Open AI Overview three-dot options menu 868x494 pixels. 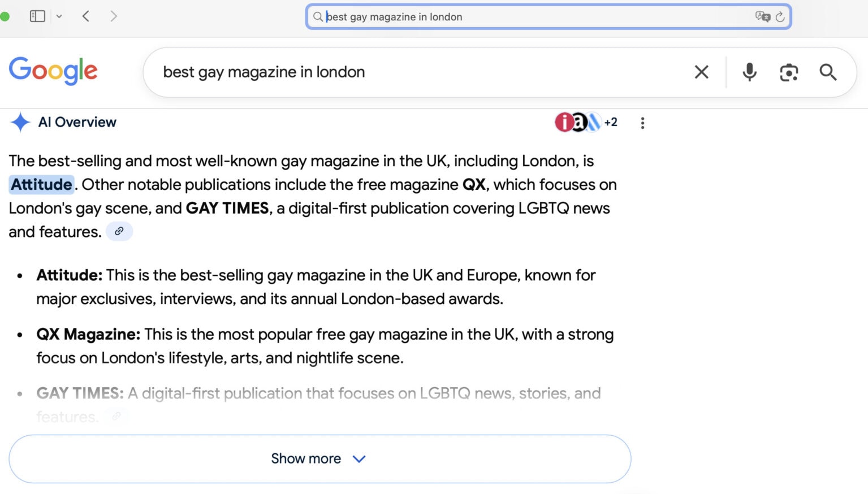point(642,123)
